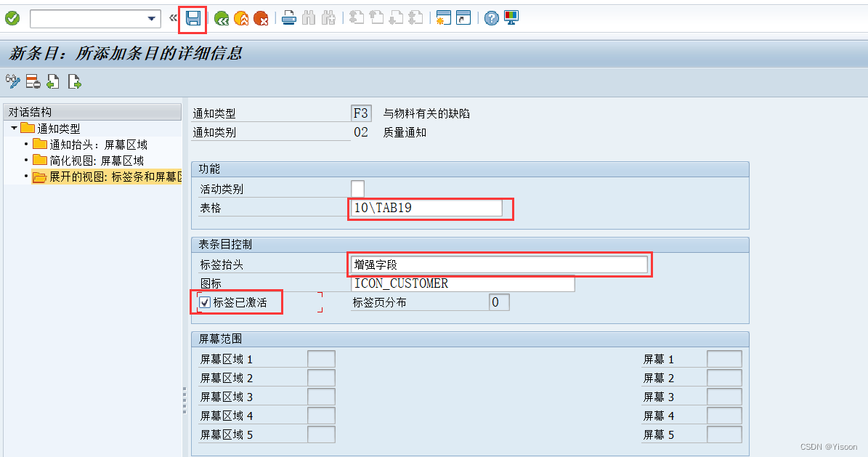Screen dimensions: 868x457
Task: Click the Customize Local Layout icon
Action: coord(511,19)
